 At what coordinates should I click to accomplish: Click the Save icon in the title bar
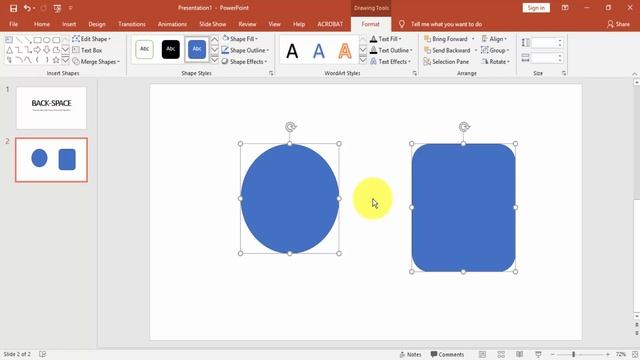pyautogui.click(x=13, y=8)
